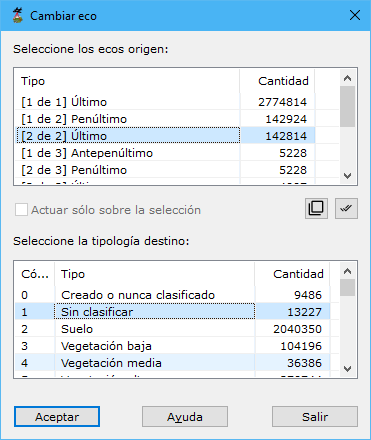Click quantity value 9486

pyautogui.click(x=308, y=295)
